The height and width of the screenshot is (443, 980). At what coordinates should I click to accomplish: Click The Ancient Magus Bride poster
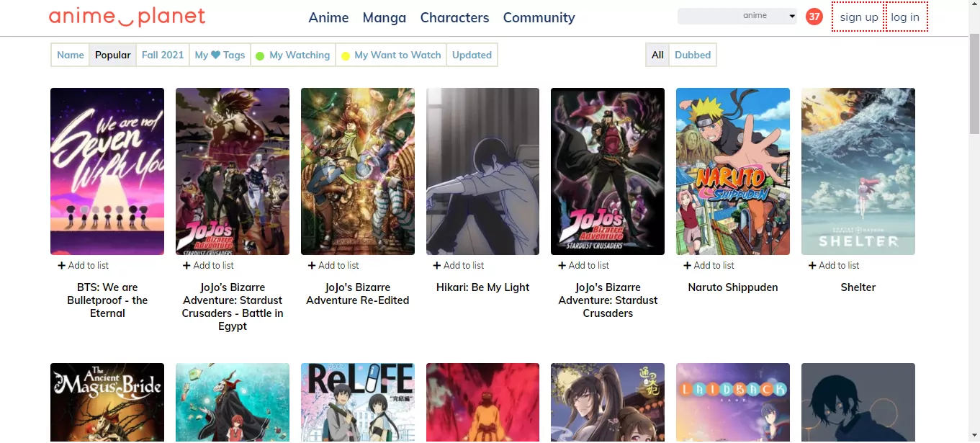click(107, 403)
